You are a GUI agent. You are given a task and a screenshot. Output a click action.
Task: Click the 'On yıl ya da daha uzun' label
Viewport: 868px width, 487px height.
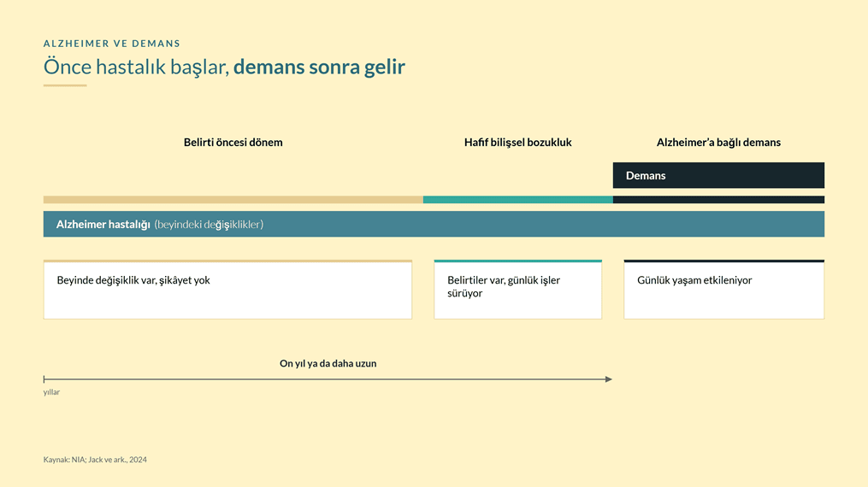point(328,364)
